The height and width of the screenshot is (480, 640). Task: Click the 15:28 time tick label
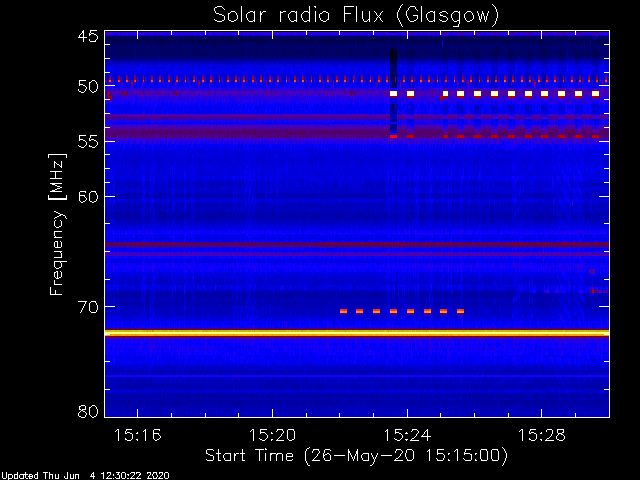pos(542,436)
